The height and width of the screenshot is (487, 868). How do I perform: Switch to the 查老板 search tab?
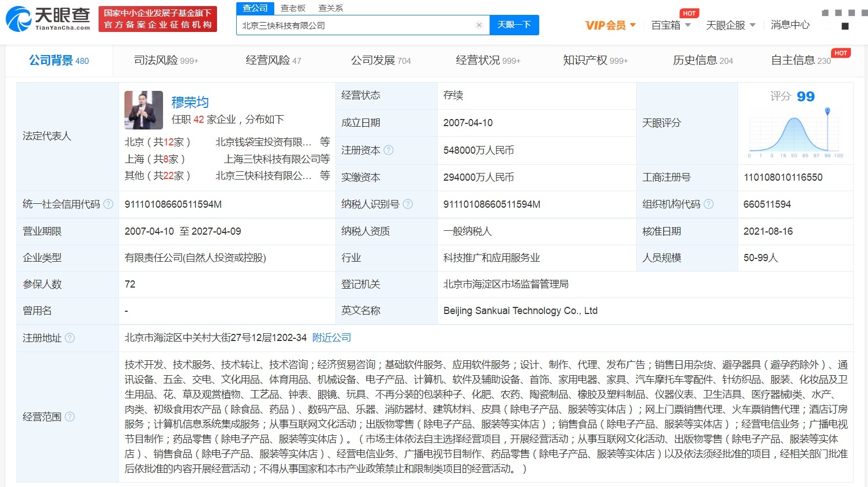[x=293, y=8]
